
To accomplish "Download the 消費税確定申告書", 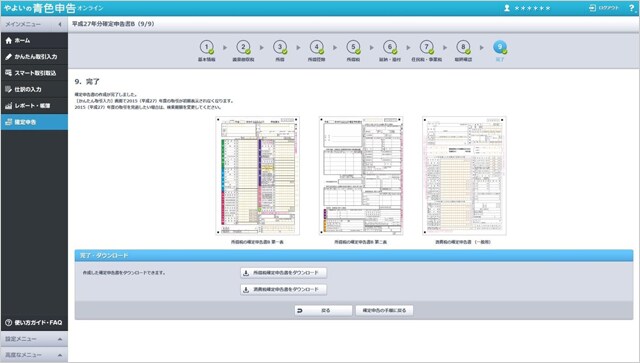I will (284, 290).
